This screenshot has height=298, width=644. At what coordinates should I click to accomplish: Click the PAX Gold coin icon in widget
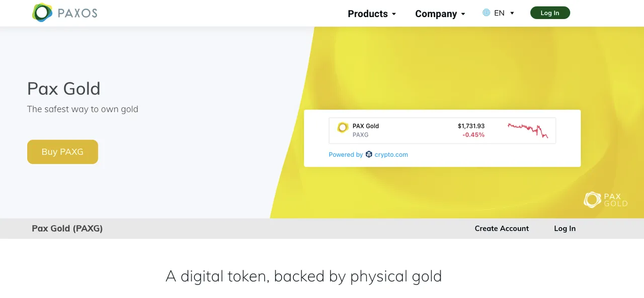click(343, 128)
